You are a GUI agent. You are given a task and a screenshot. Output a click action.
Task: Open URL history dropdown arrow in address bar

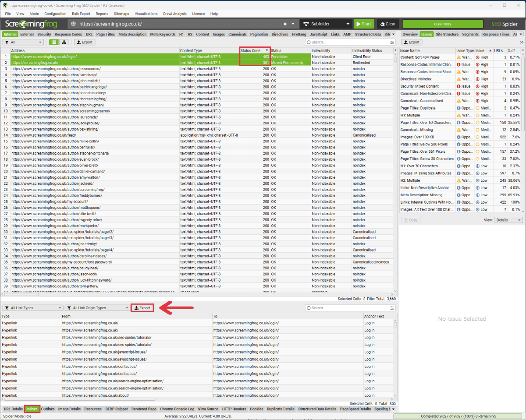[293, 24]
